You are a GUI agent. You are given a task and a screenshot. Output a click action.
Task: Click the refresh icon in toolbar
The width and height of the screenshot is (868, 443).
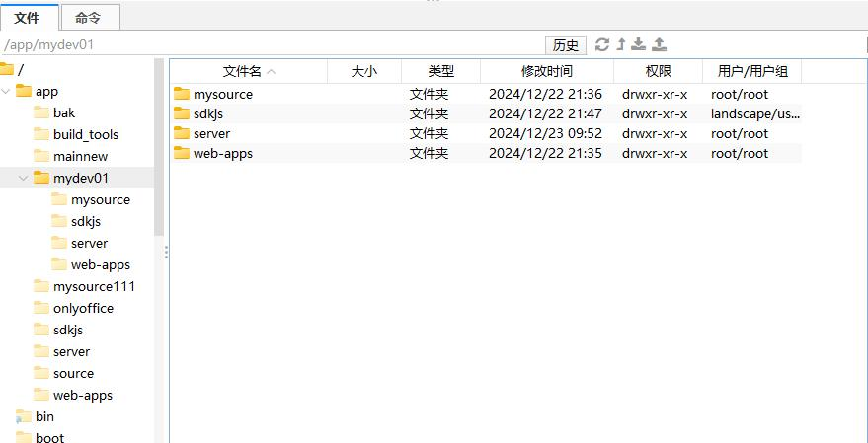(x=602, y=44)
